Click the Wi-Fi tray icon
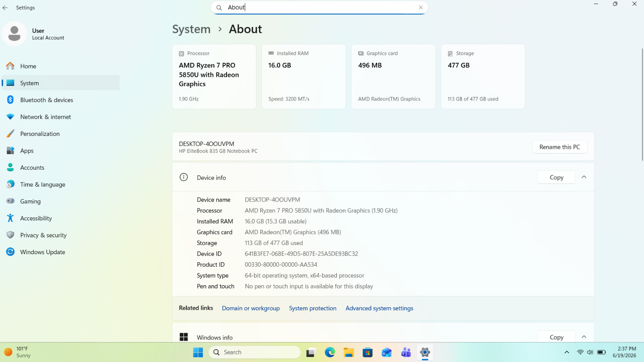Image resolution: width=644 pixels, height=362 pixels. (580, 352)
